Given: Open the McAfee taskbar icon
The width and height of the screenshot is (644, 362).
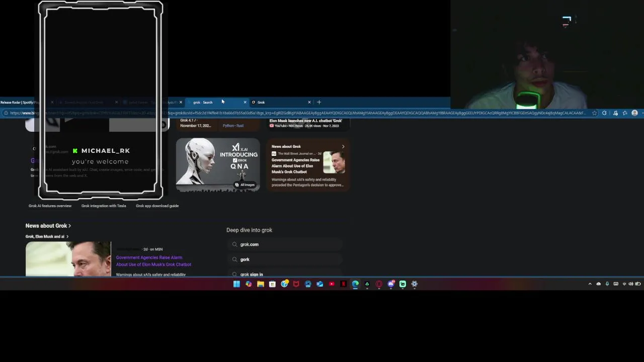Looking at the screenshot, I should pyautogui.click(x=296, y=284).
